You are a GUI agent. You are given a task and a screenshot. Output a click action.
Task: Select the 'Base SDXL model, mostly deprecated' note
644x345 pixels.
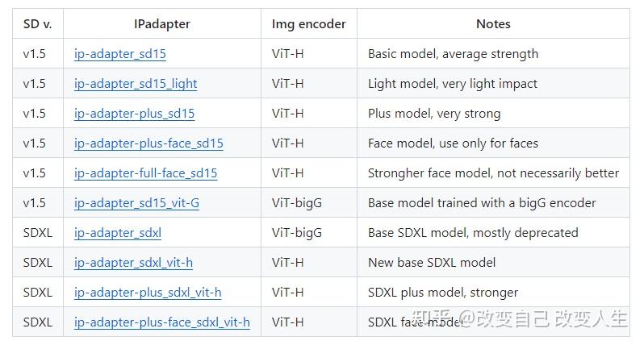click(x=473, y=233)
